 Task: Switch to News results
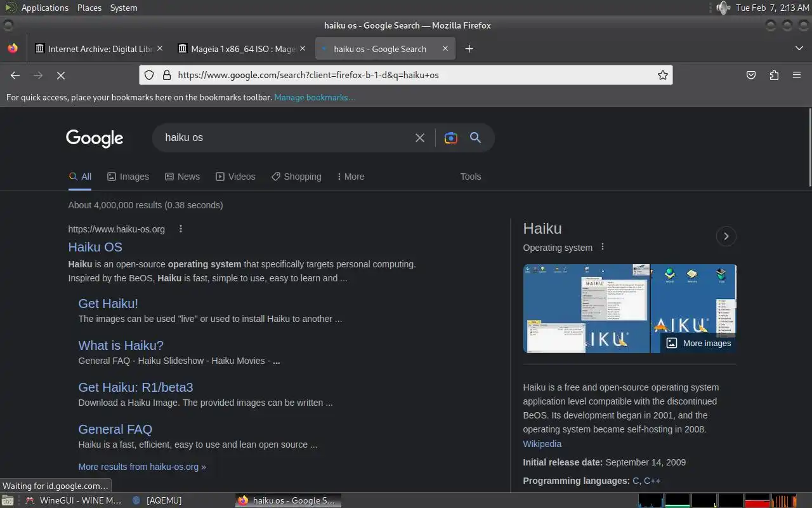[183, 177]
